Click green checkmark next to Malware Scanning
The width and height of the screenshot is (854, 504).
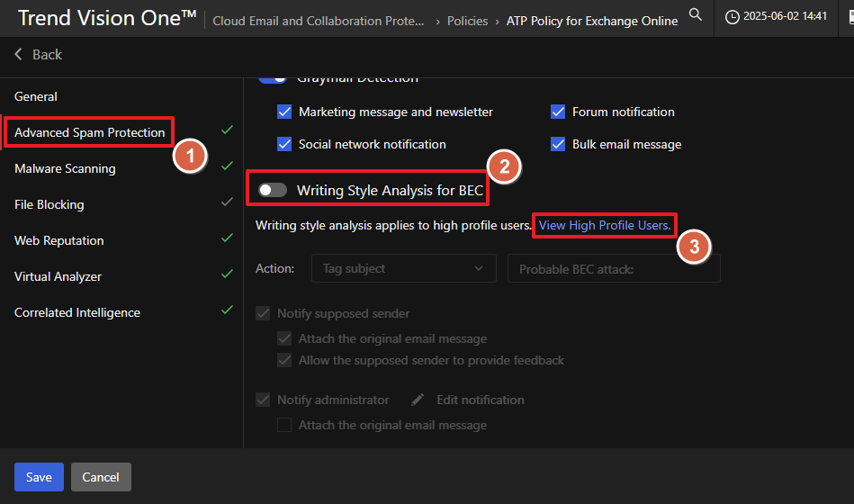227,166
